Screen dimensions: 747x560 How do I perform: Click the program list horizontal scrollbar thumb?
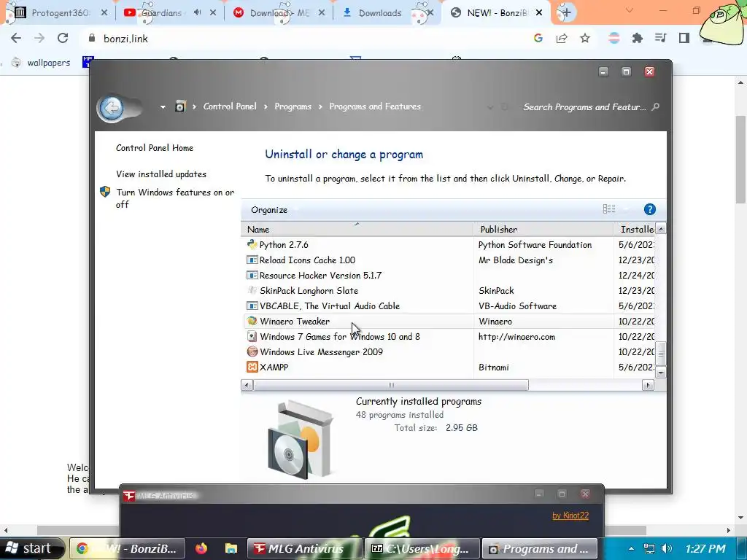tap(391, 385)
